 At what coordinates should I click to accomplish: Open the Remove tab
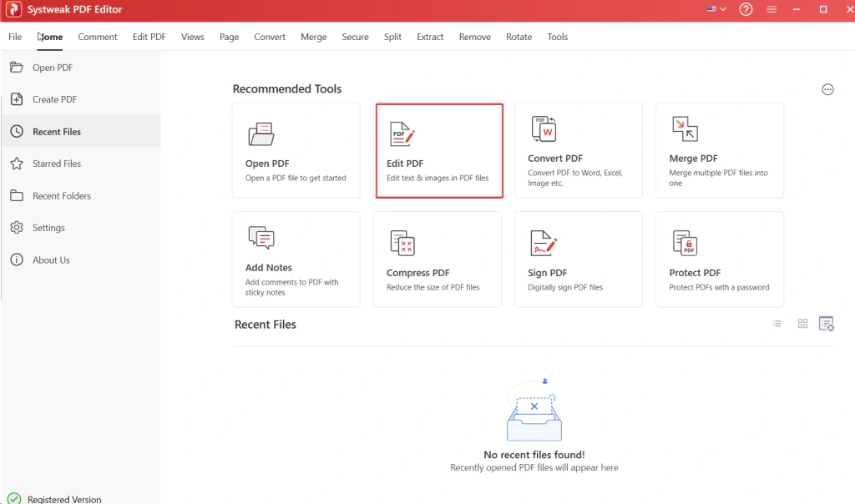[x=474, y=37]
